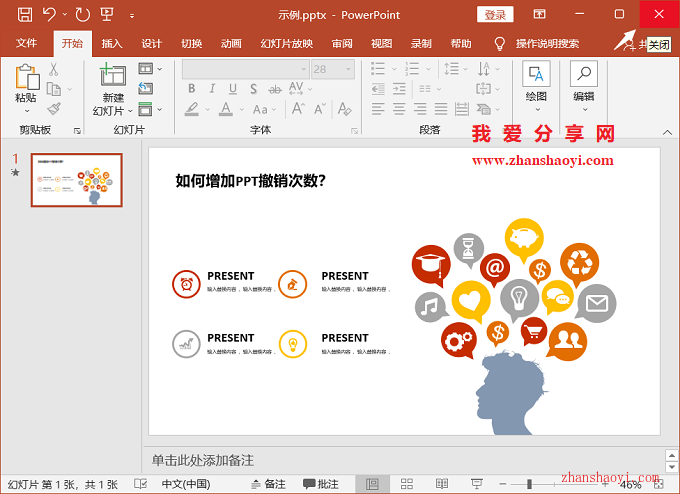
Task: Open the Undo history dropdown arrow
Action: point(65,14)
